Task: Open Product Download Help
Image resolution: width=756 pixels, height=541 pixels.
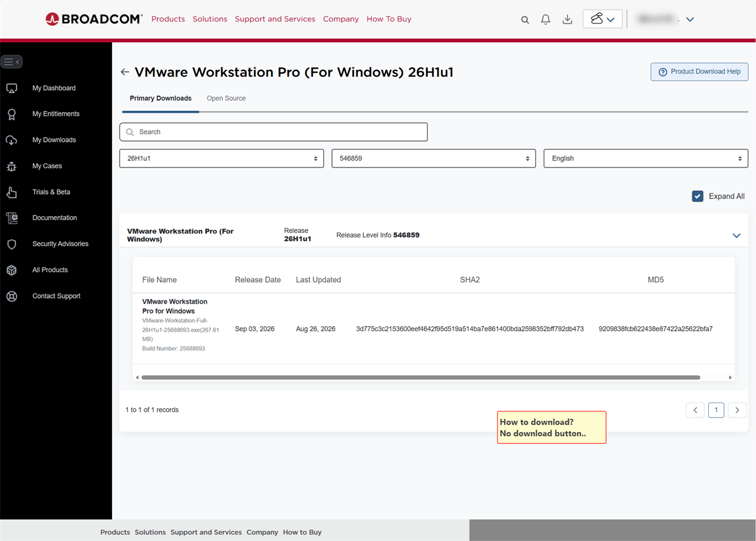Action: 699,72
